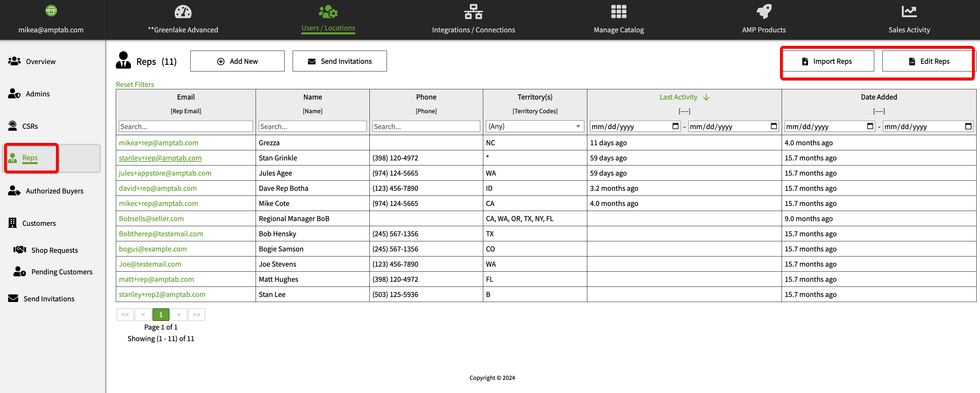Open calendar picker for Date Added end date
The image size is (980, 393).
coord(968,126)
